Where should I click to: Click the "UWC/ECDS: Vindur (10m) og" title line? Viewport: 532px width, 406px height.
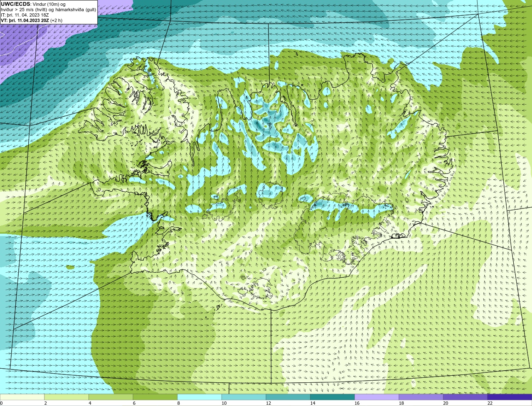pos(33,4)
